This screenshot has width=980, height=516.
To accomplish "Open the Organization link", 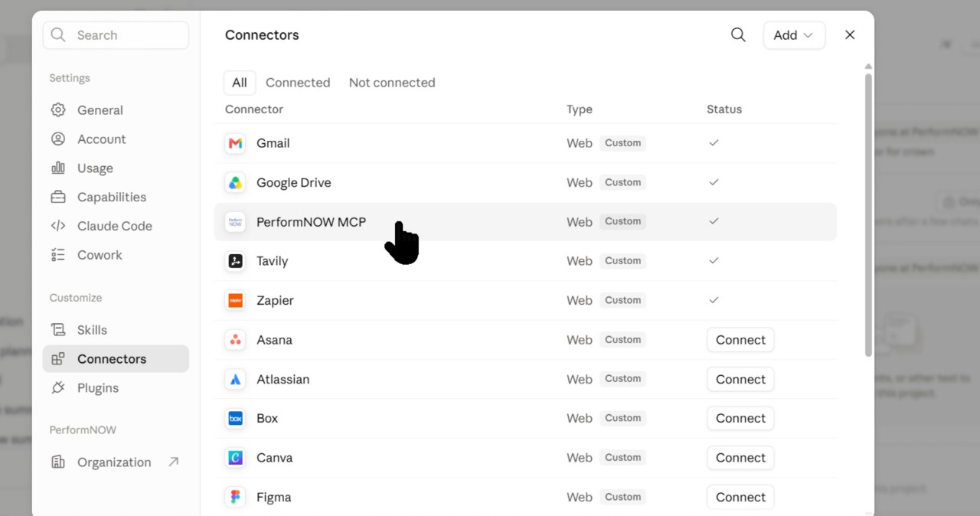I will point(116,462).
